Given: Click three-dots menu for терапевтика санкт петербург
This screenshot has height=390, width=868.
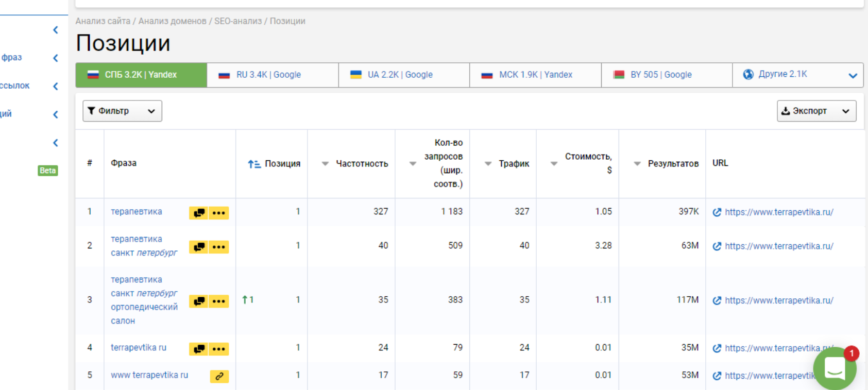Looking at the screenshot, I should [218, 247].
